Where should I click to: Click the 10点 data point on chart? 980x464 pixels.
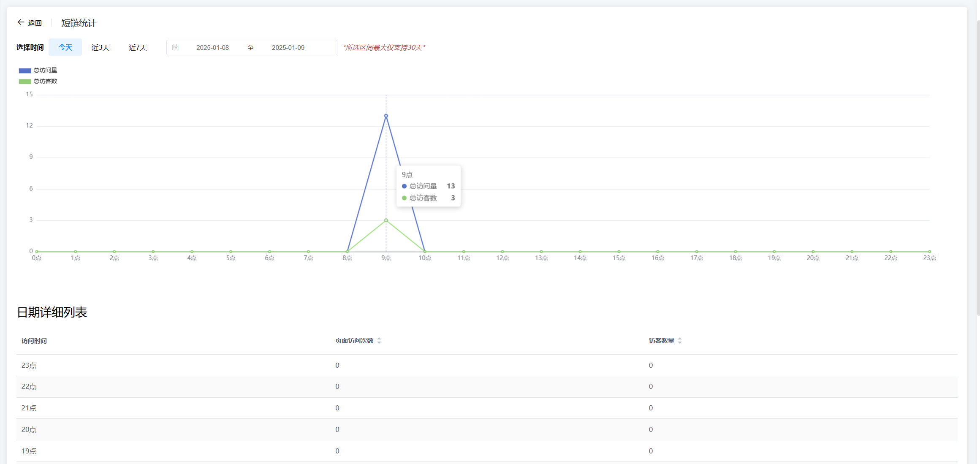tap(425, 252)
